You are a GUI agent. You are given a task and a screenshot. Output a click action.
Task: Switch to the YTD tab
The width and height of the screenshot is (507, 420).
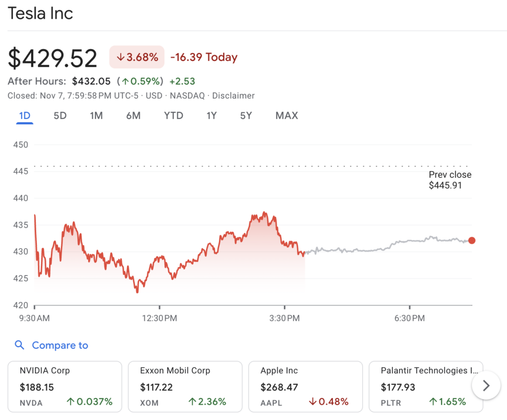coord(173,115)
